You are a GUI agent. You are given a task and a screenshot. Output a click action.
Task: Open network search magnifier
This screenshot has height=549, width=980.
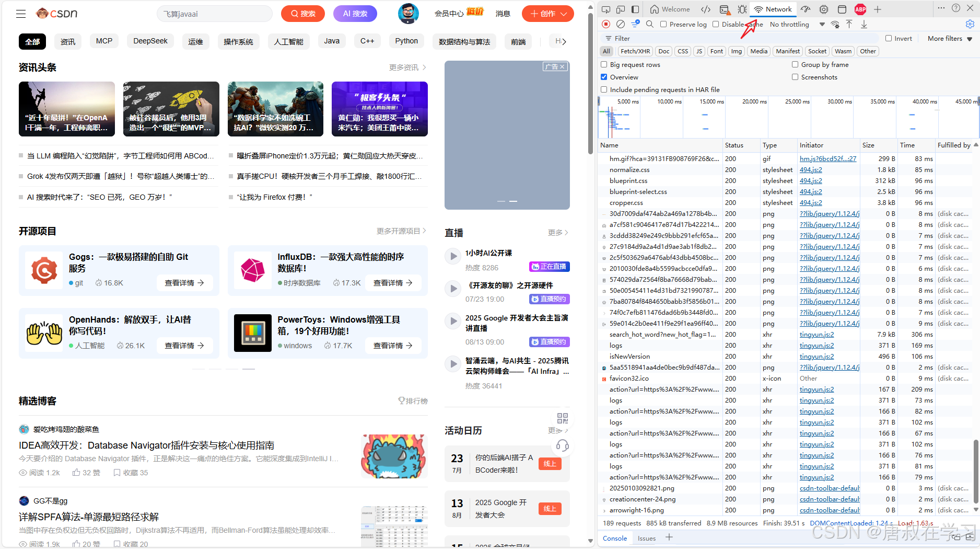[650, 24]
